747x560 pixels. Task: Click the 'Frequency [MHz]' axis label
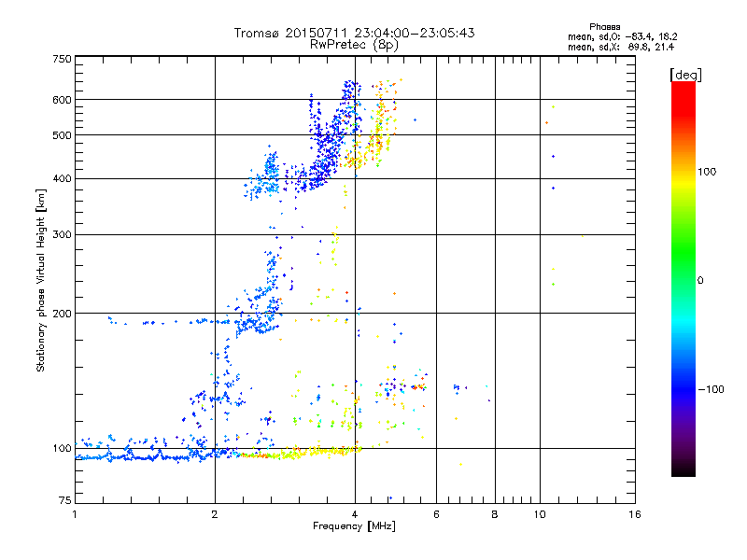click(x=354, y=526)
